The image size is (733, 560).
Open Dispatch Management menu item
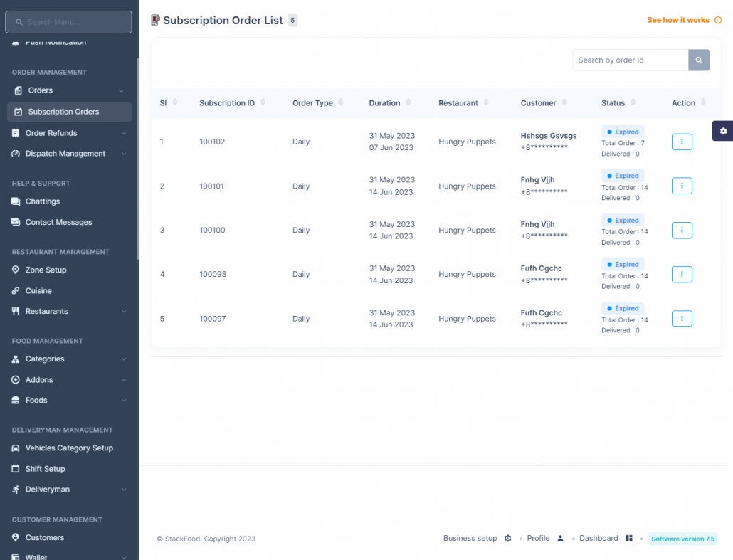69,154
